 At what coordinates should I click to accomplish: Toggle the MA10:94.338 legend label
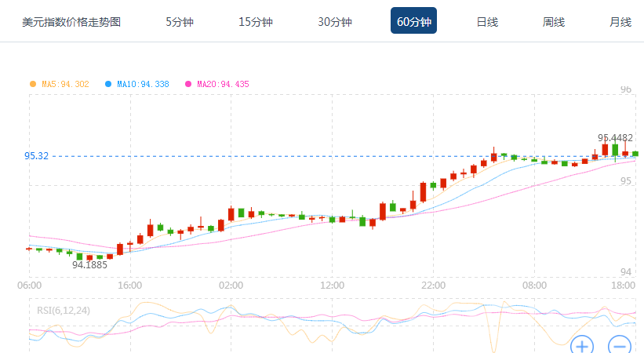(143, 84)
